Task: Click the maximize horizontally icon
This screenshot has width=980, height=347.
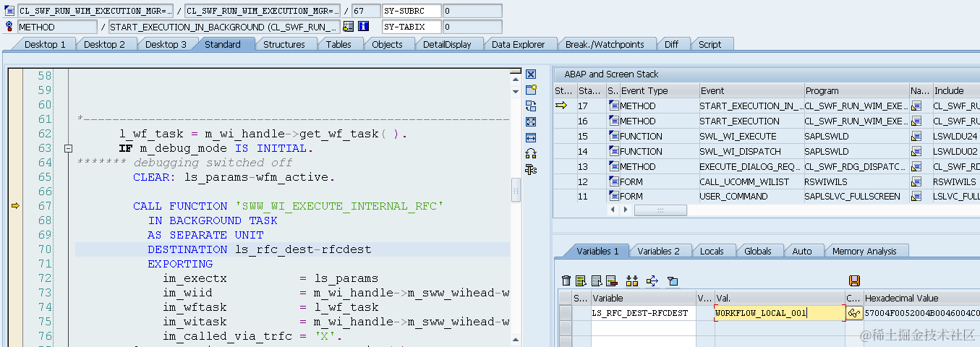Action: (x=531, y=137)
